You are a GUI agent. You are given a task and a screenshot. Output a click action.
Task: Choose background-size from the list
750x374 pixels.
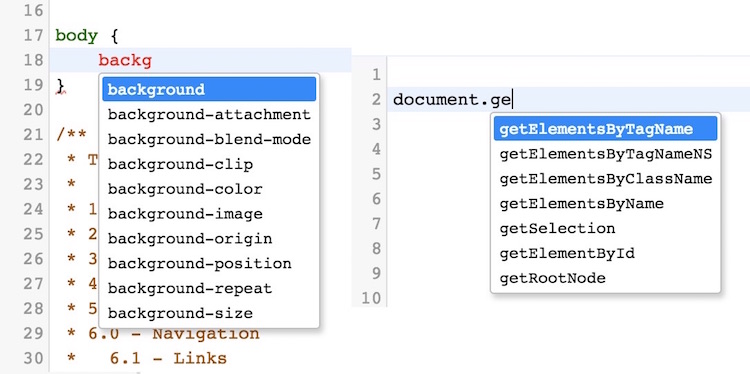point(209,313)
